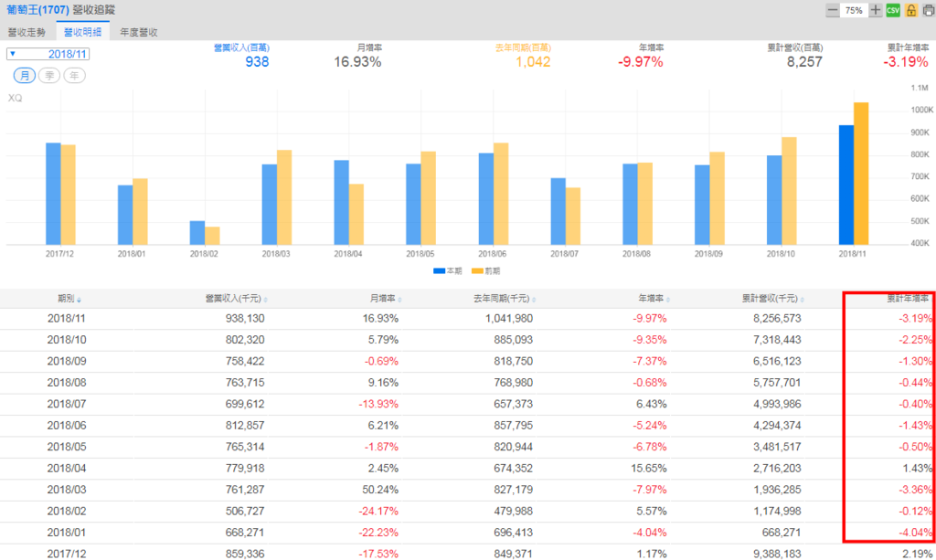The height and width of the screenshot is (560, 936).
Task: Click the 2018/06 x-axis label on chart
Action: coord(493,254)
